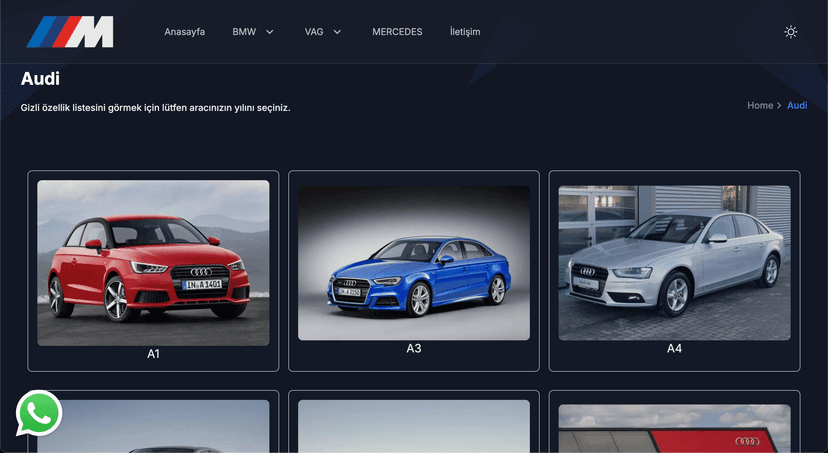Expand the VAG dropdown chevron
Screen dimensions: 828x453
[337, 32]
